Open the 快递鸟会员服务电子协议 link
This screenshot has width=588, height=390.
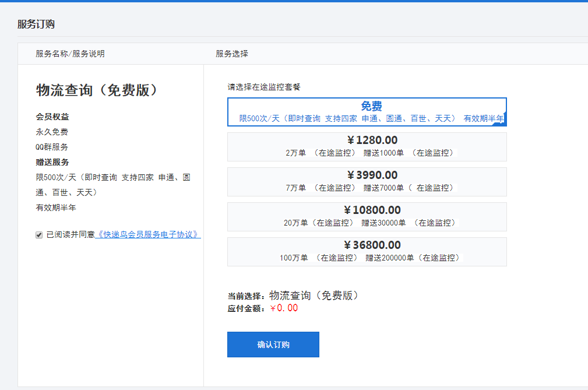pyautogui.click(x=148, y=235)
